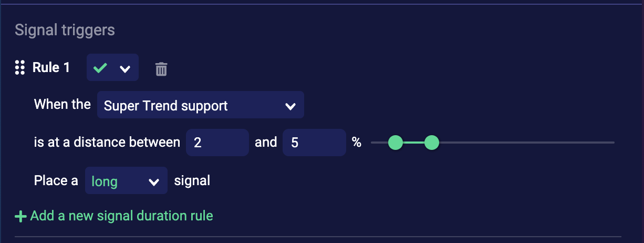Click the minimum distance field showing 2
This screenshot has height=243, width=644.
[217, 143]
